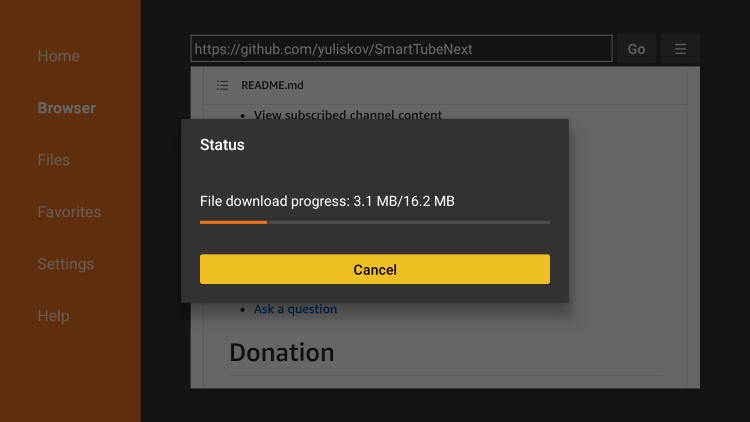The width and height of the screenshot is (750, 422).
Task: Focus the GitHub URL address field
Action: click(x=401, y=48)
